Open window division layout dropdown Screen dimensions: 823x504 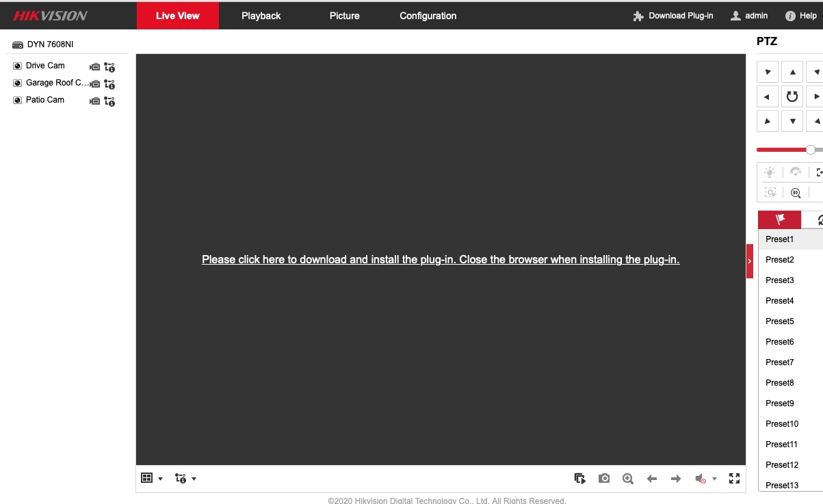coord(152,479)
